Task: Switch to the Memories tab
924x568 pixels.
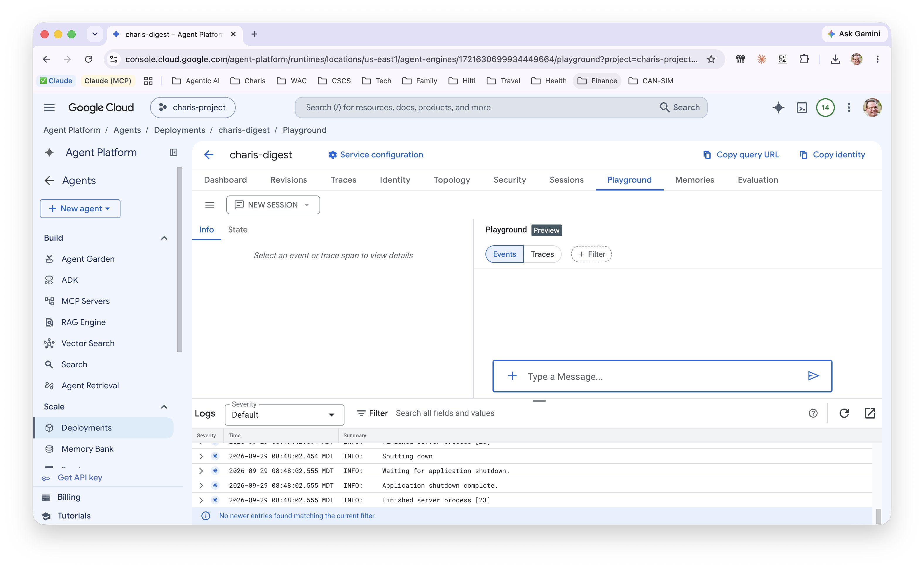Action: [x=694, y=180]
